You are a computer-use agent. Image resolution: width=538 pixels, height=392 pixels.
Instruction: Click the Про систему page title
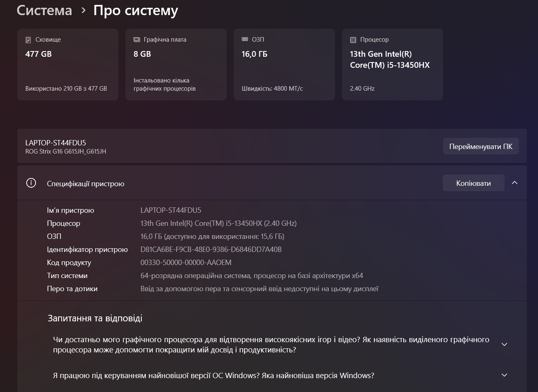(x=136, y=10)
